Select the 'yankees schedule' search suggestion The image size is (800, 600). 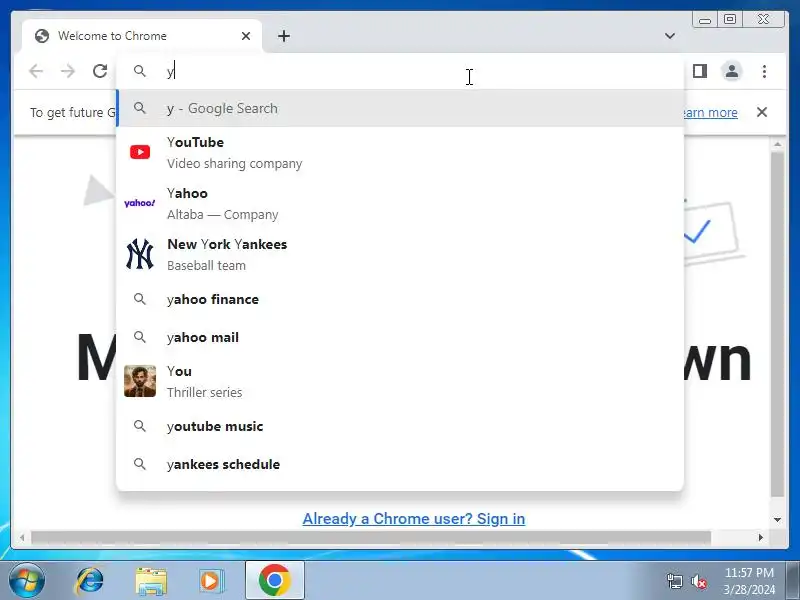400,464
